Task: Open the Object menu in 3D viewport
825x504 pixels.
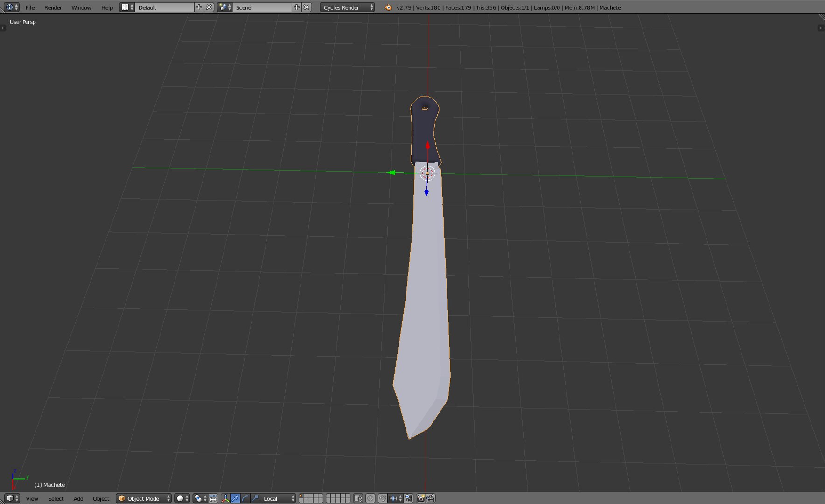Action: coord(101,498)
